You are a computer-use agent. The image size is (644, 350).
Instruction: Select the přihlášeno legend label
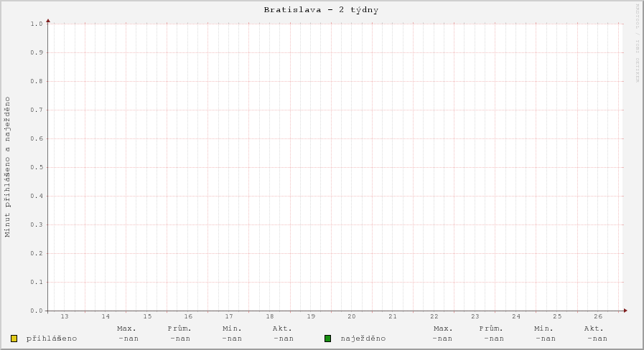pos(51,339)
